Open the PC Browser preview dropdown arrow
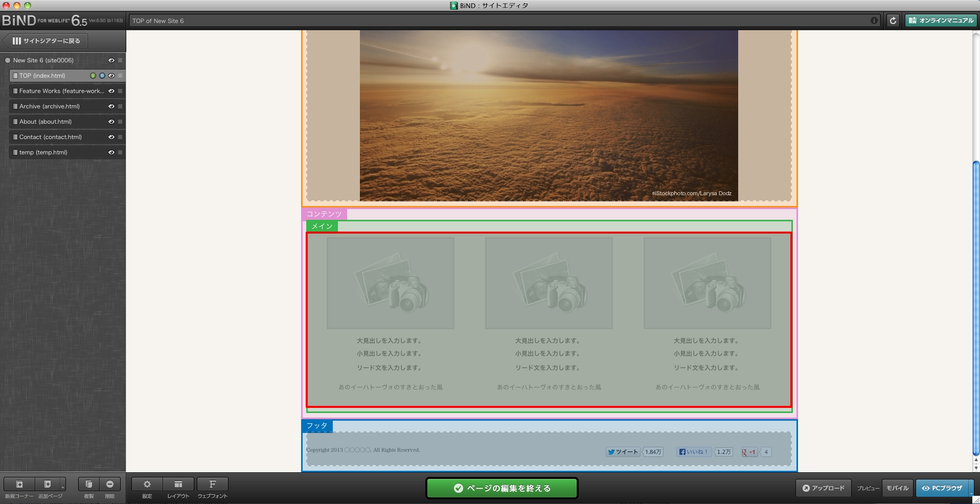Screen dimensions: 980x504 coord(970,488)
